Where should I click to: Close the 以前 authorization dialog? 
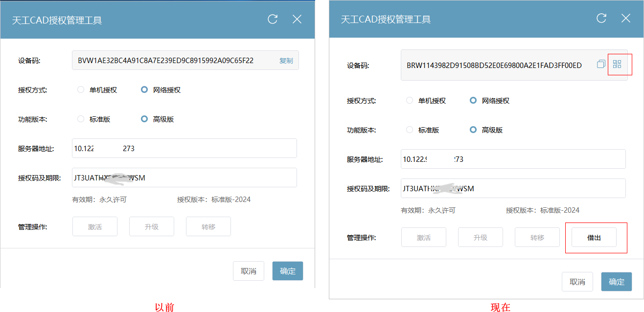tap(297, 19)
